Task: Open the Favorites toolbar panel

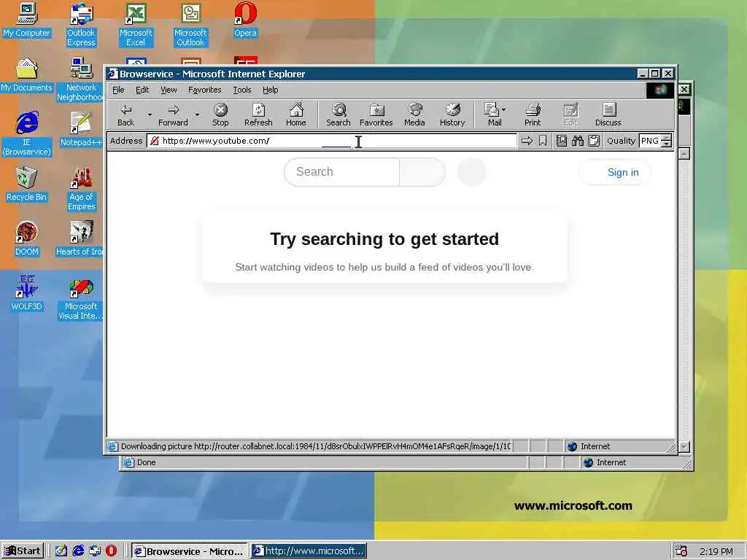Action: 376,115
